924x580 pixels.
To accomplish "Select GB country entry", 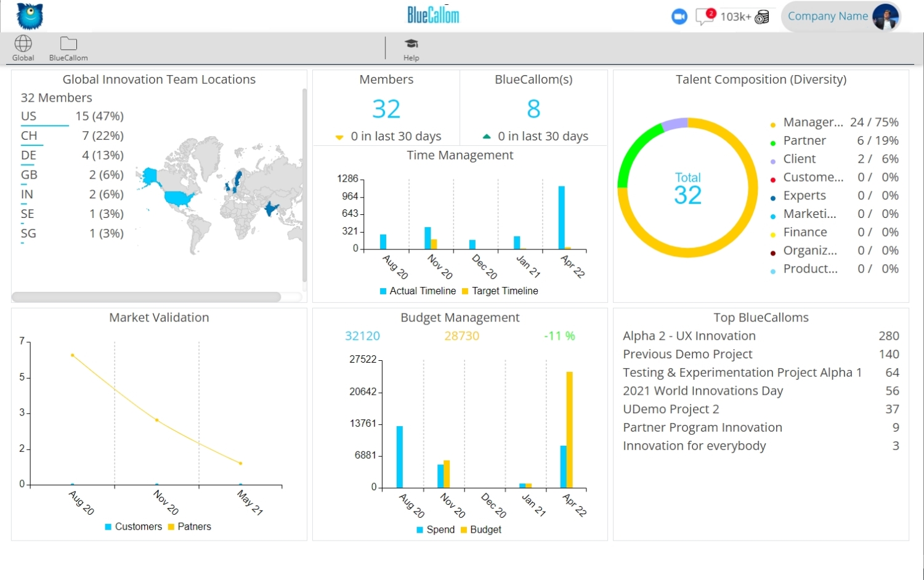I will [x=72, y=175].
